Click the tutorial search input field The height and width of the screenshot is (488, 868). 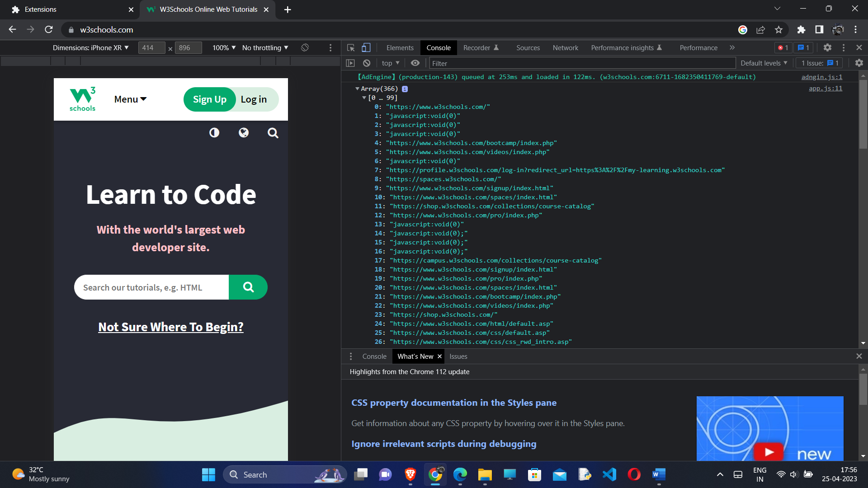click(x=151, y=287)
